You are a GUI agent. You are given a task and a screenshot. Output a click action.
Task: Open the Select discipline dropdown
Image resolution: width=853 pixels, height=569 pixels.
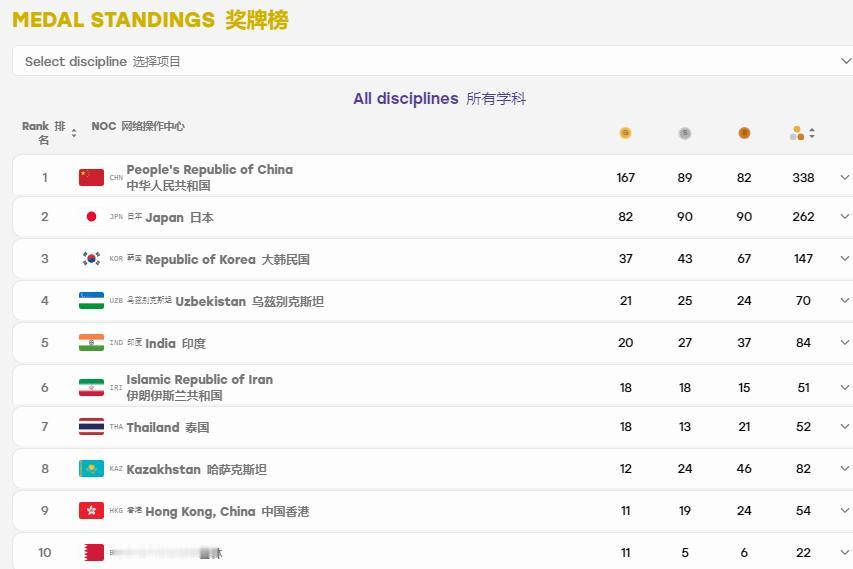click(432, 61)
